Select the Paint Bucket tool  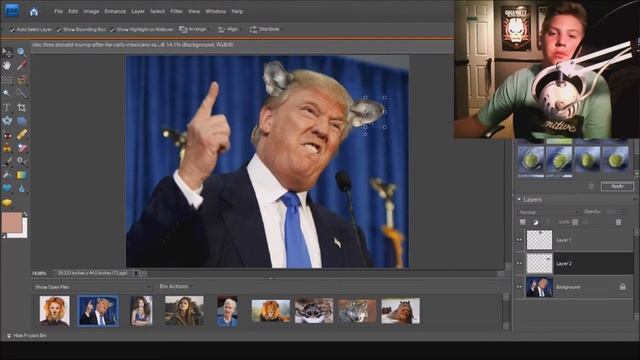pyautogui.click(x=7, y=175)
